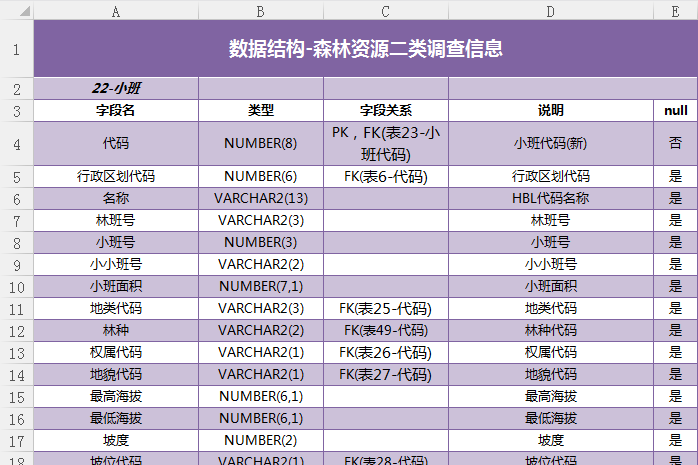This screenshot has height=465, width=698.
Task: Select the 字段关系 header cell
Action: [385, 110]
